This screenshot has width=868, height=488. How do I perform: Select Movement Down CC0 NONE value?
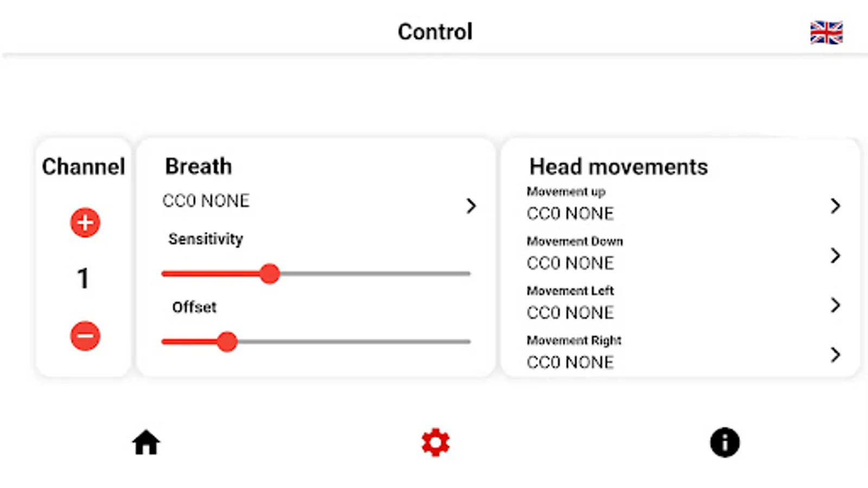(570, 263)
